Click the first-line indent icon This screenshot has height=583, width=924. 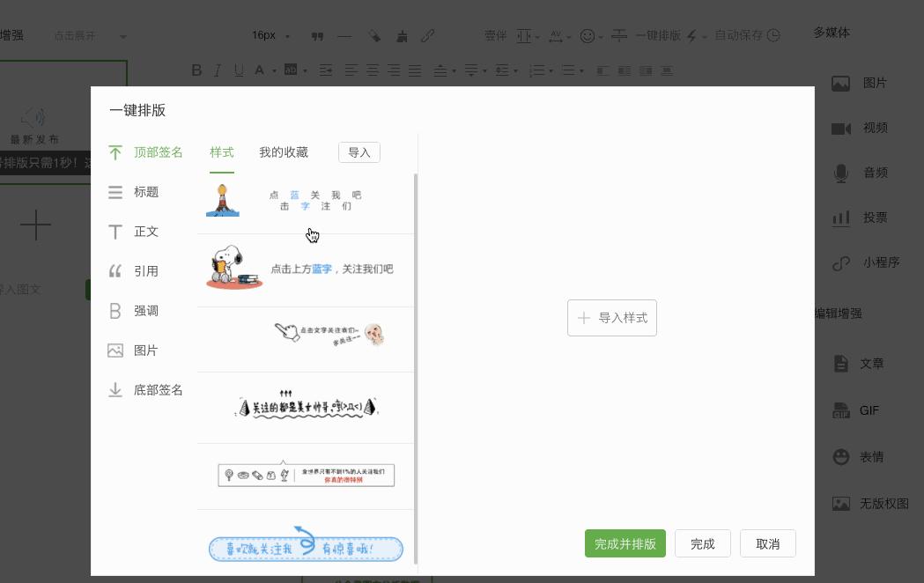pos(326,70)
